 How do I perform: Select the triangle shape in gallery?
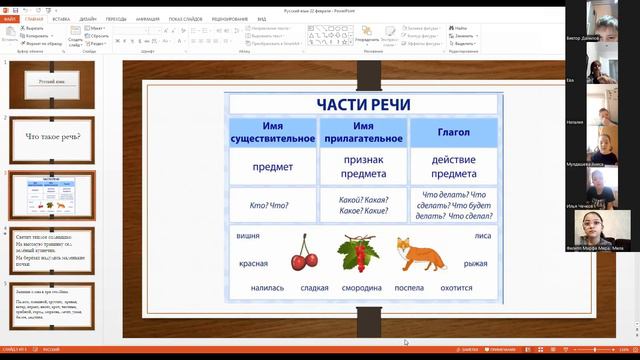[311, 36]
